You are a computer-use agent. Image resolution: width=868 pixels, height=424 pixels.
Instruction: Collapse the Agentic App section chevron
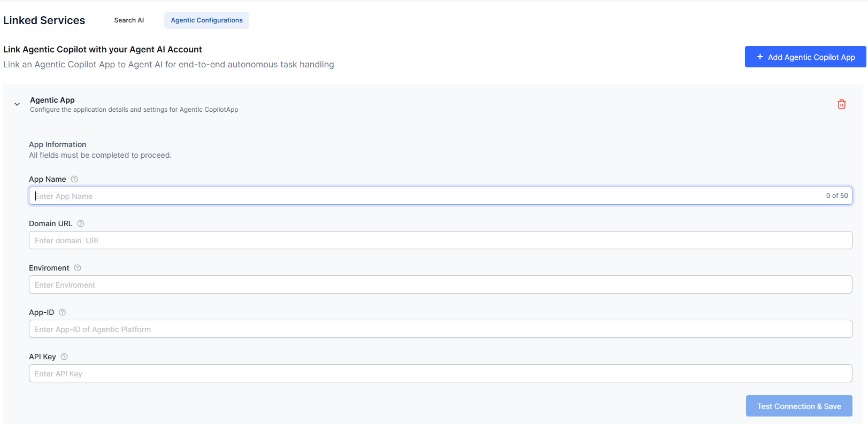17,104
